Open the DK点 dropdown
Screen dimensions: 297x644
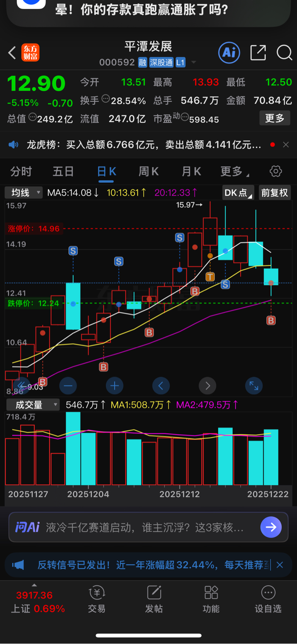coord(238,192)
